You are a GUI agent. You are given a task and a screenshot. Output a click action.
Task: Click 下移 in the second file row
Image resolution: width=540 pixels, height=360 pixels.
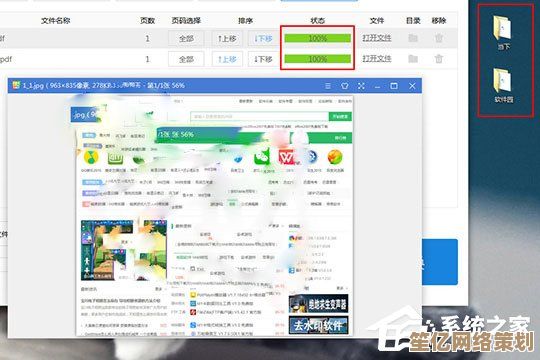(263, 59)
